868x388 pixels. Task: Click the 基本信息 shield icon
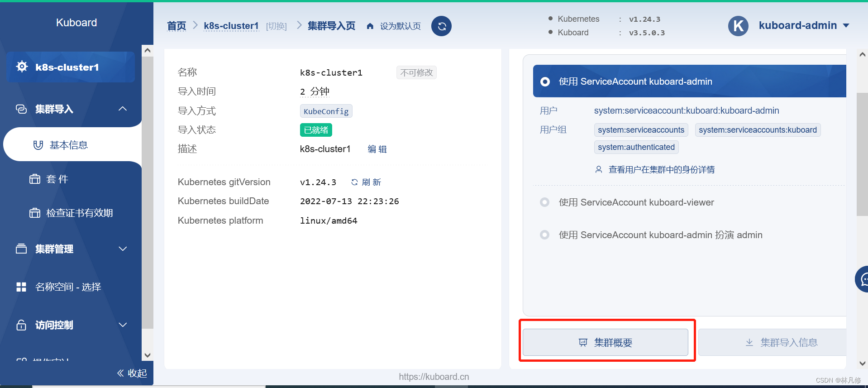point(38,145)
